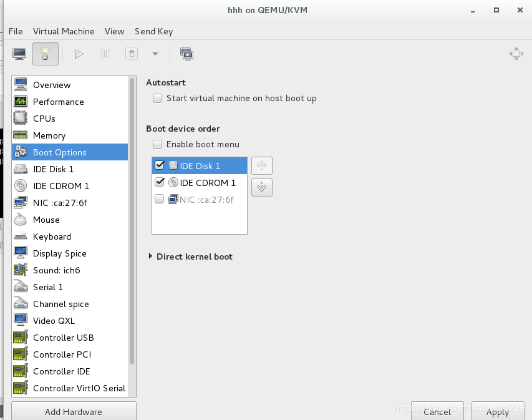532x420 pixels.
Task: Select Controller VirtIO Serial entry
Action: [x=70, y=388]
